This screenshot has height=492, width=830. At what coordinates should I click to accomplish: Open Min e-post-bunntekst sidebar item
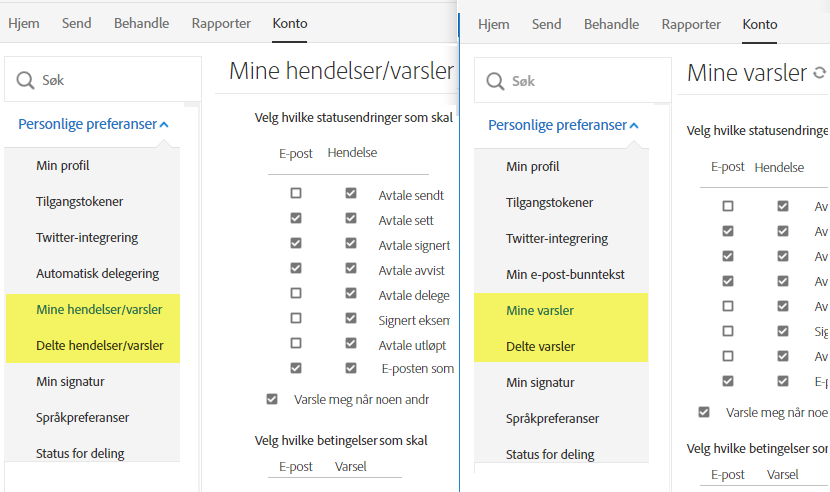[565, 274]
